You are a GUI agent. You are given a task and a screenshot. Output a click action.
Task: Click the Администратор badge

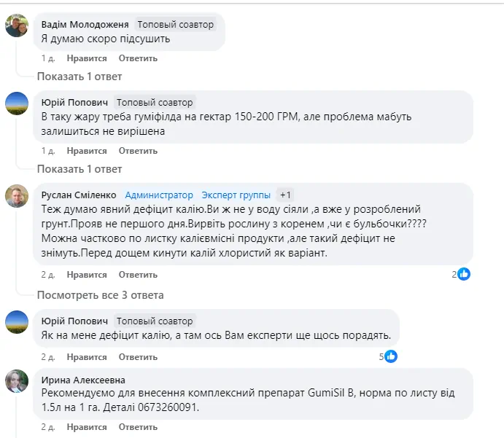(x=159, y=195)
